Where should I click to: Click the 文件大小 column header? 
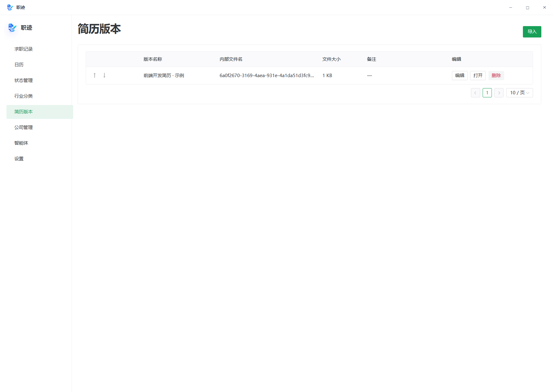(x=331, y=59)
